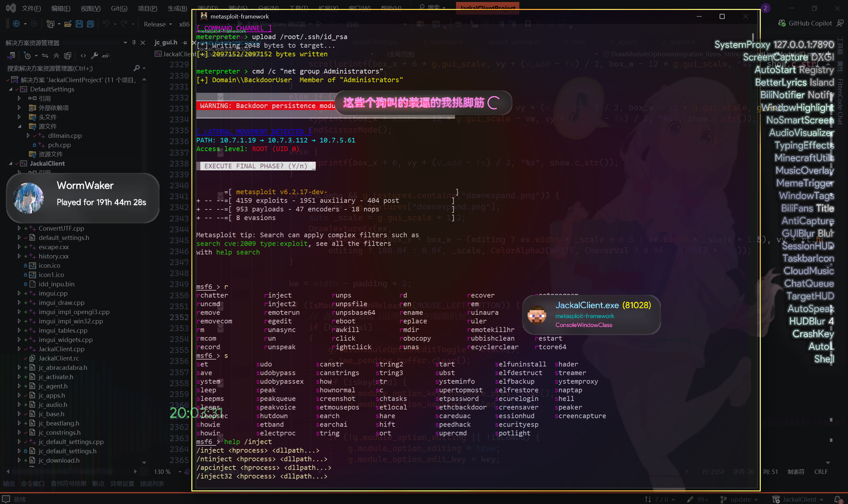This screenshot has width=848, height=504.
Task: Open the 命令窗口 panel tab
Action: pos(33,484)
